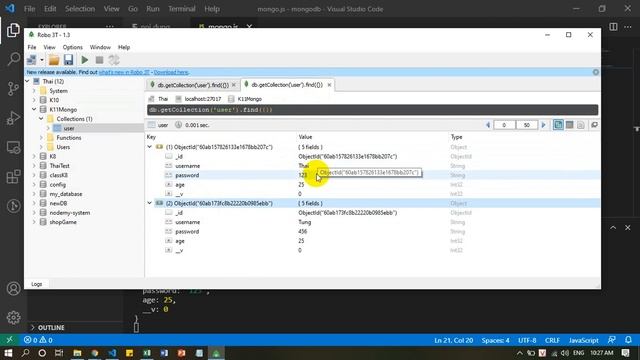Select the classK8 database

(58, 175)
